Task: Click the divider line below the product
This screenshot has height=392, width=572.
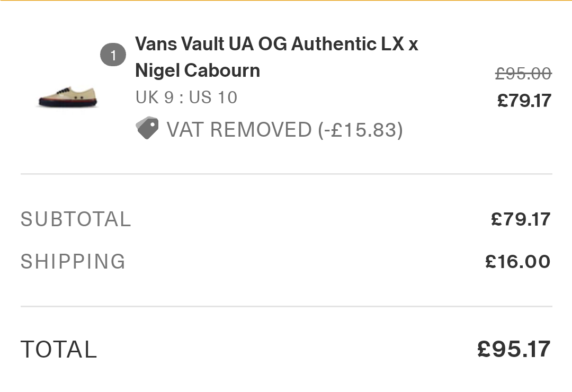Action: coord(286,174)
